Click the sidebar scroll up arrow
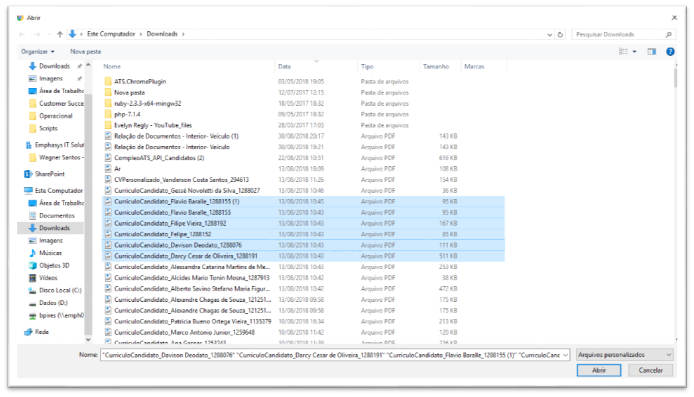This screenshot has height=397, width=694. 88,65
